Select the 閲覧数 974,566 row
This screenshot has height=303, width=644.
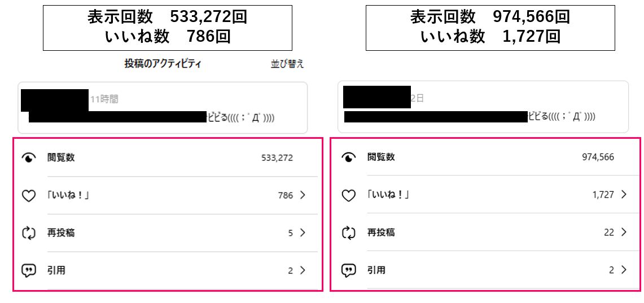pyautogui.click(x=485, y=157)
